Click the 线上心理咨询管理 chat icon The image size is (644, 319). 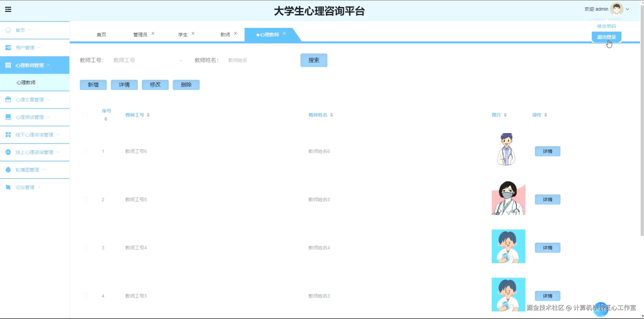pyautogui.click(x=8, y=152)
